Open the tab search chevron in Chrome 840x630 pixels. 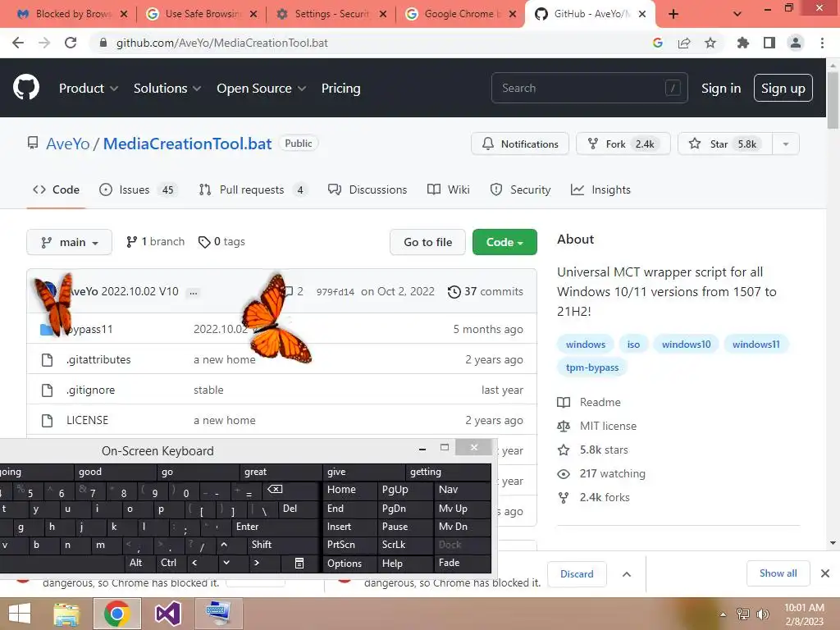pos(737,14)
